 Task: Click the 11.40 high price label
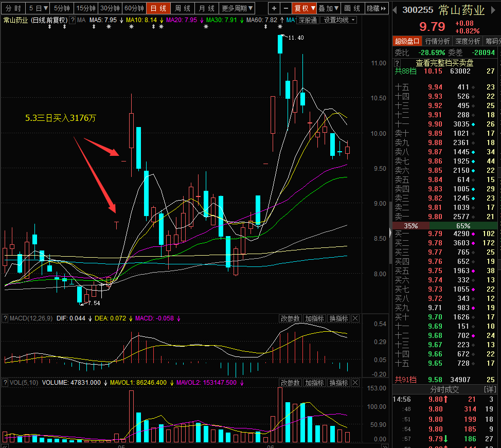point(296,38)
